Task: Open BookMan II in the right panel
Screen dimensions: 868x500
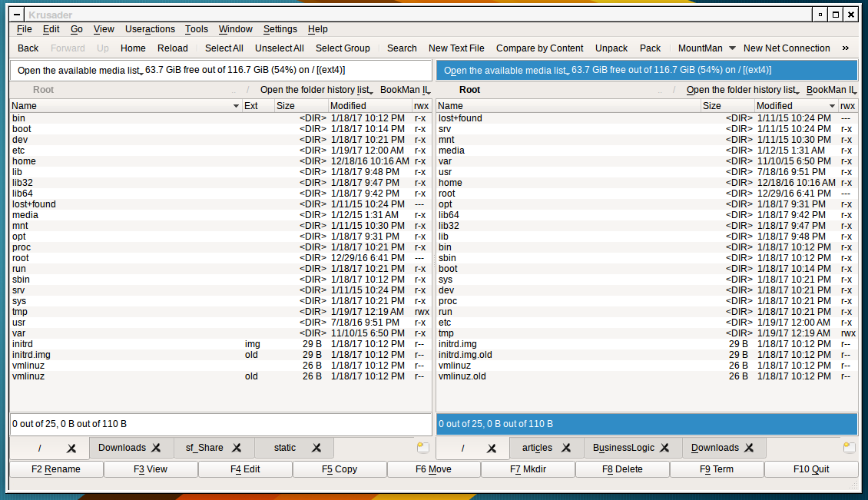Action: [831, 90]
